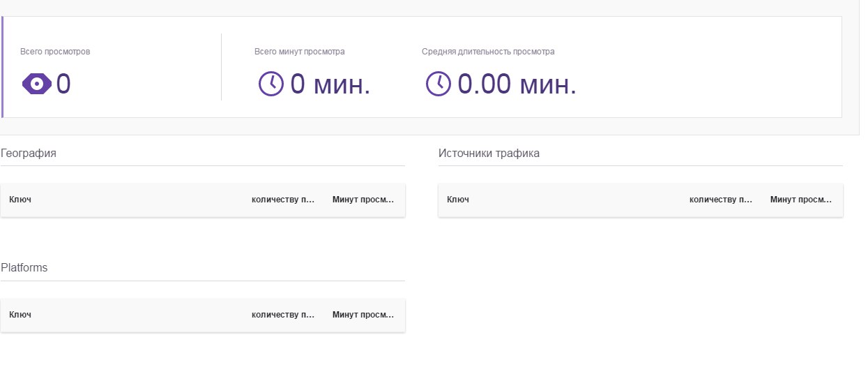Open the Platforms section heading
This screenshot has height=365, width=868.
(x=24, y=267)
